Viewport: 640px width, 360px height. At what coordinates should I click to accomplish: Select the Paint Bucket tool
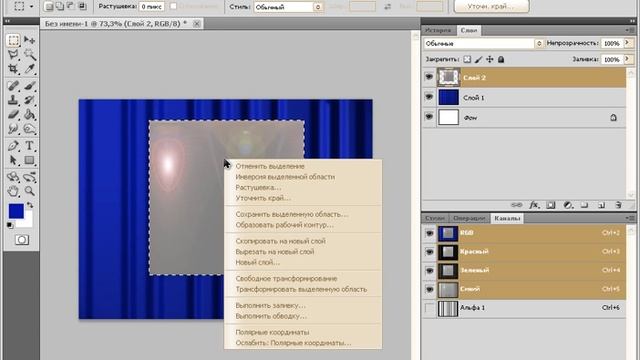[29, 114]
